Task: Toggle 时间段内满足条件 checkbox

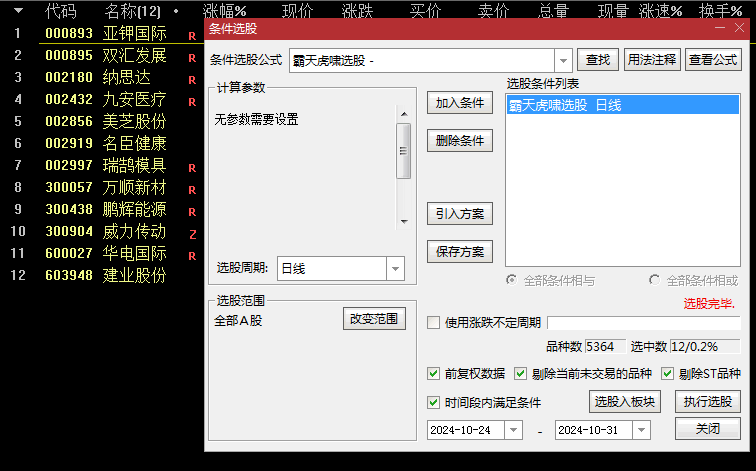Action: coord(433,403)
